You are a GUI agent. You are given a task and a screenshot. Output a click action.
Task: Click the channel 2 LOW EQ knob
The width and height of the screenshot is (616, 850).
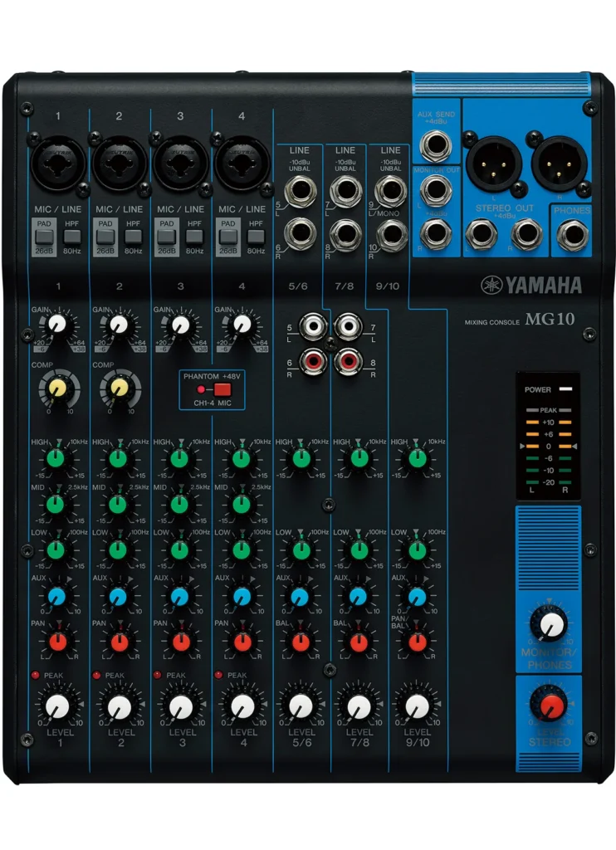[x=118, y=550]
